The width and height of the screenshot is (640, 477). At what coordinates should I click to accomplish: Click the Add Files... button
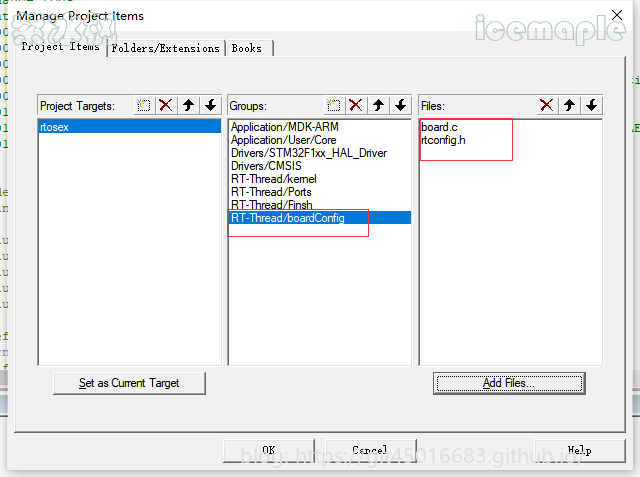509,383
